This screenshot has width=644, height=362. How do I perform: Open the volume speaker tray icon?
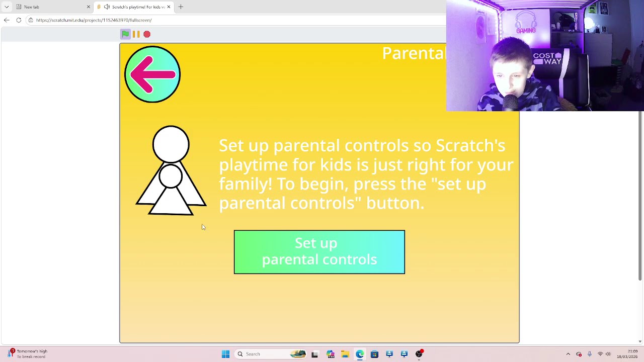[x=608, y=354]
